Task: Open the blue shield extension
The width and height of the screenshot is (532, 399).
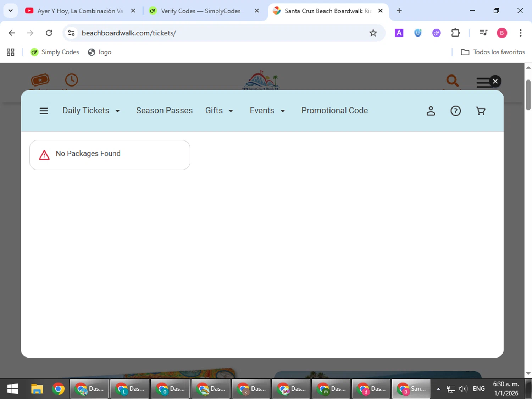Action: point(418,33)
